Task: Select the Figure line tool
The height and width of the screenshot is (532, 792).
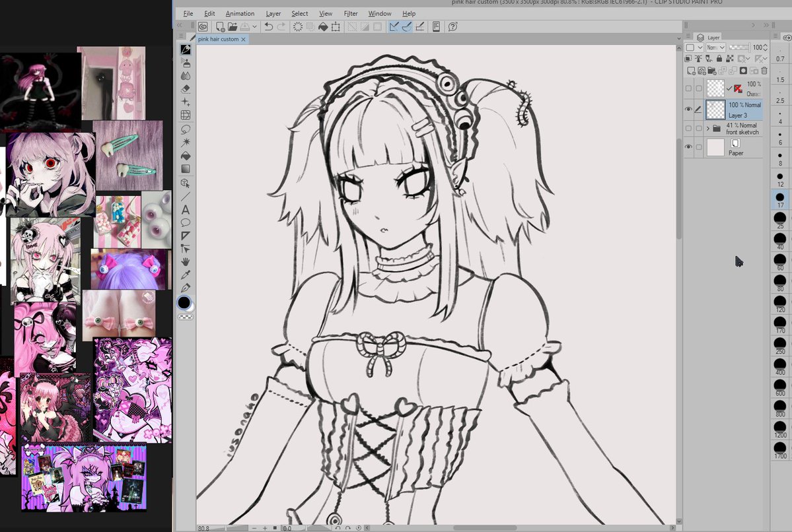Action: click(x=186, y=196)
